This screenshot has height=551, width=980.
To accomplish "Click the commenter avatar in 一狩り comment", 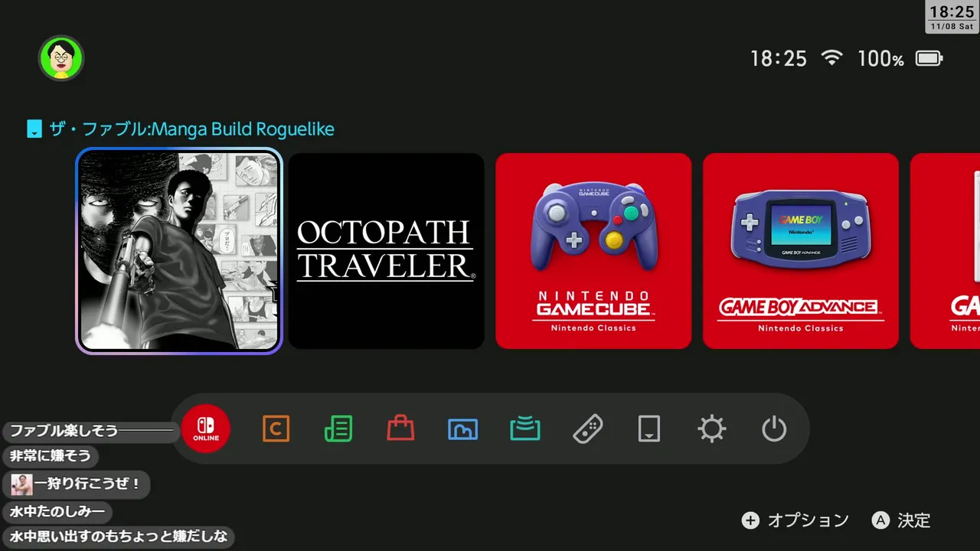I will [x=21, y=484].
